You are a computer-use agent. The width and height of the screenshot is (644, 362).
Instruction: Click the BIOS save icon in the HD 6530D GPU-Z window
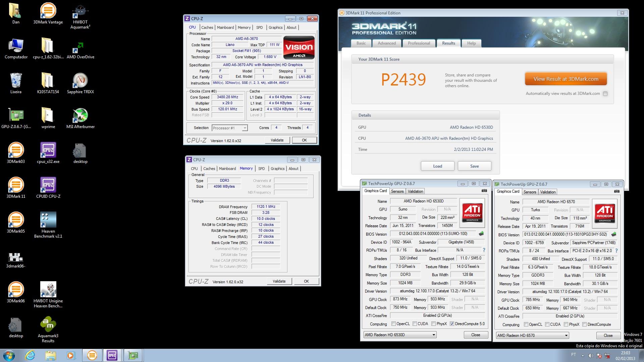click(481, 234)
